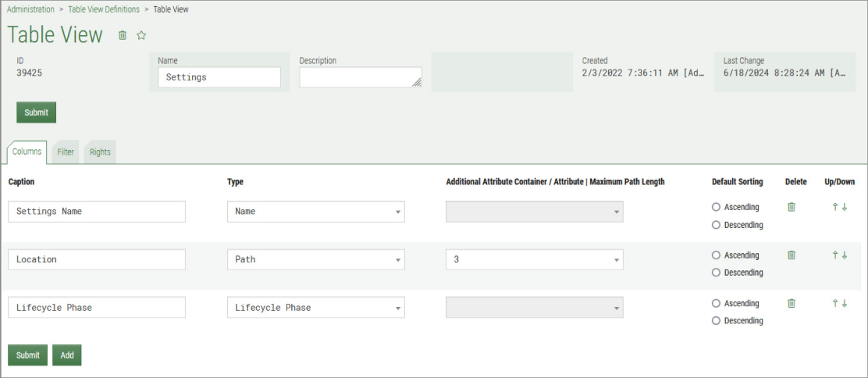
Task: Delete the Settings Name column row
Action: (792, 207)
